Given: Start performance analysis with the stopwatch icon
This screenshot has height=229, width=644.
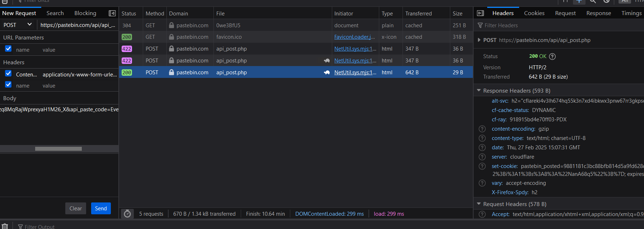Looking at the screenshot, I should (x=127, y=214).
